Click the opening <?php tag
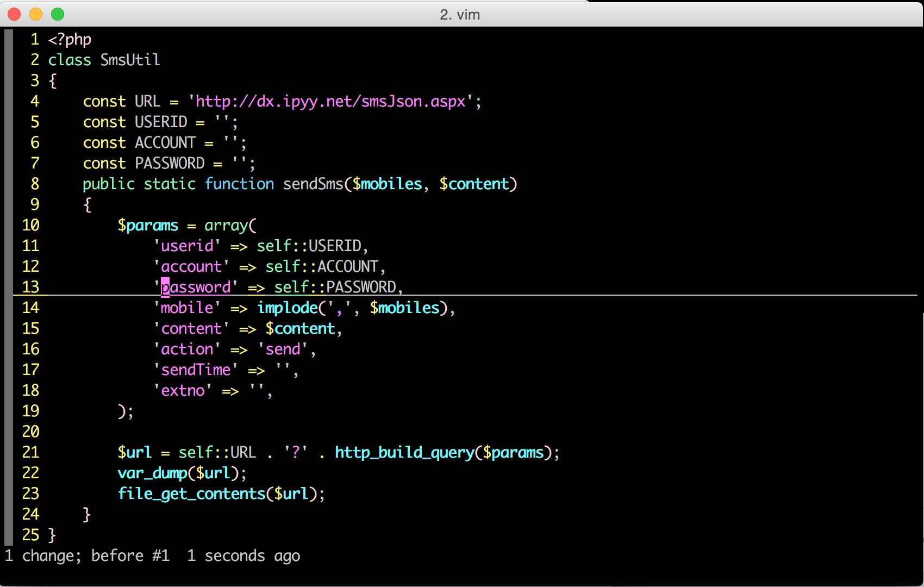 70,40
